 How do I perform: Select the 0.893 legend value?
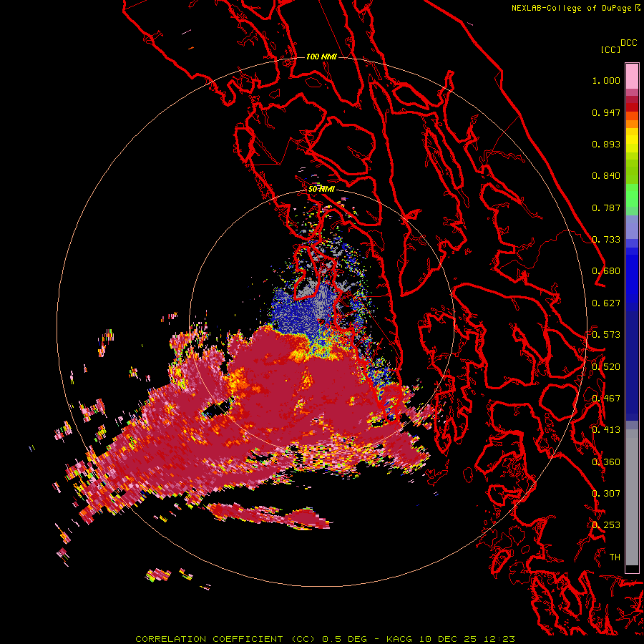[x=606, y=144]
